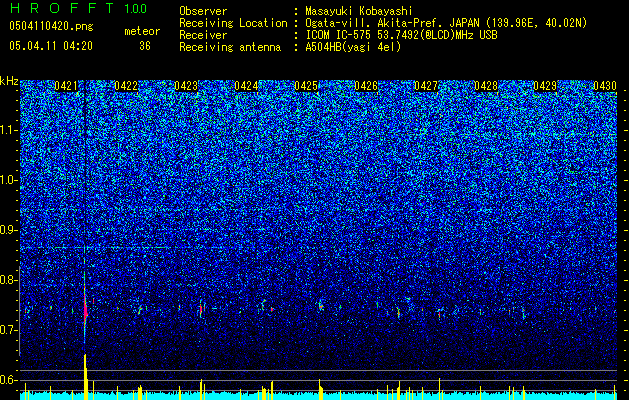Click the Receiver label
Image resolution: width=629 pixels, height=400 pixels.
click(203, 35)
